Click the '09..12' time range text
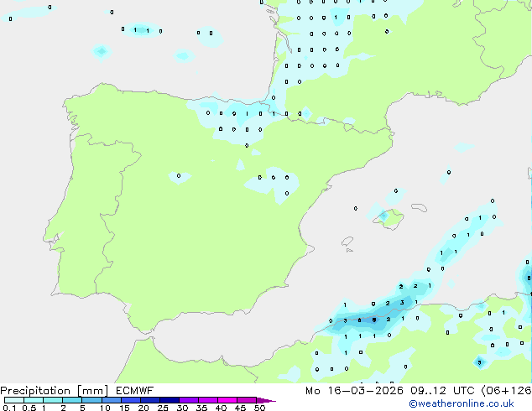Image resolution: width=532 pixels, height=411 pixels. click(428, 391)
